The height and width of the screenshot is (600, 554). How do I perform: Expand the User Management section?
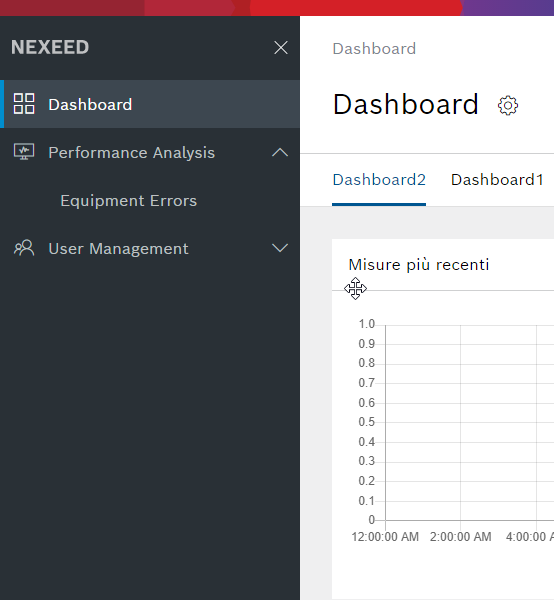point(280,248)
